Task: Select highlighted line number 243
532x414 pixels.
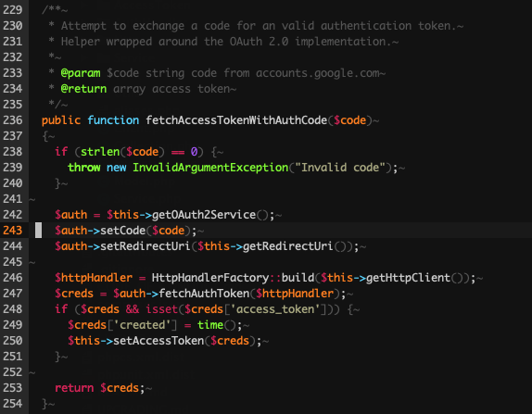Action: (13, 231)
